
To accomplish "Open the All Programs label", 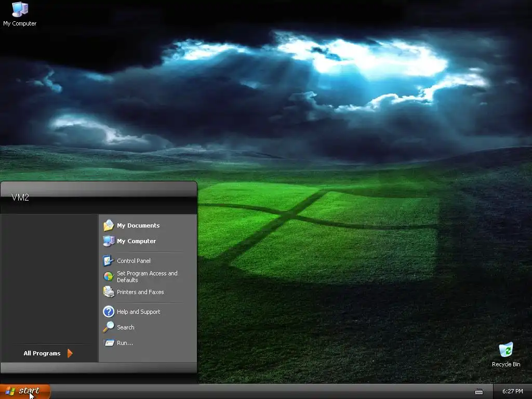I will tap(42, 353).
